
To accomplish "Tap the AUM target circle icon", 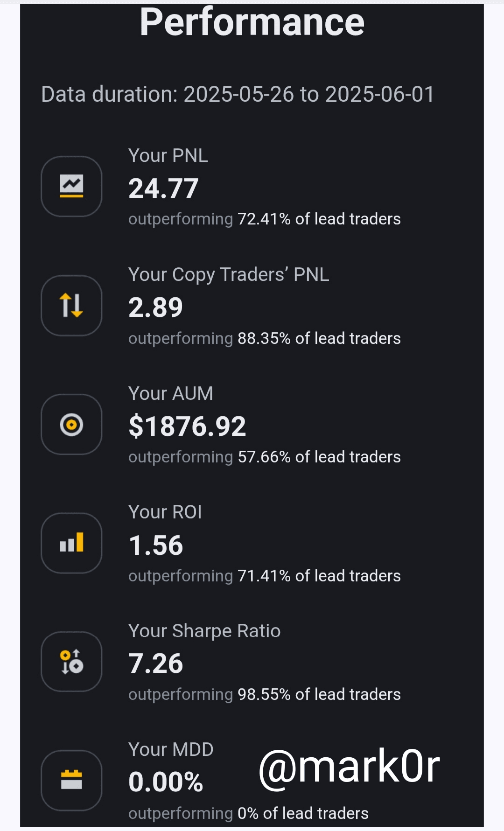I will coord(71,424).
